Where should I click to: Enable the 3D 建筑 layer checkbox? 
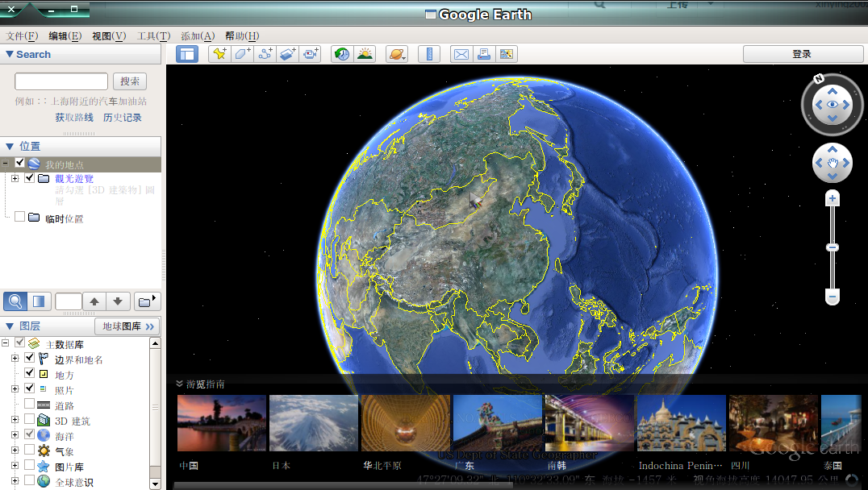click(x=30, y=419)
